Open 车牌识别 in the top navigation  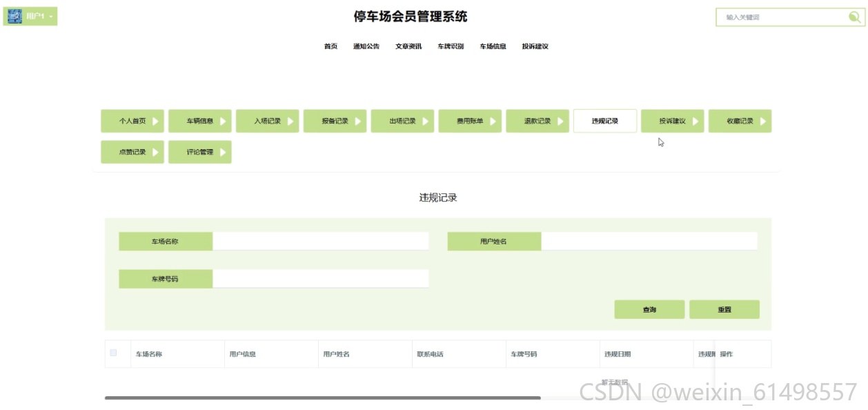(451, 47)
